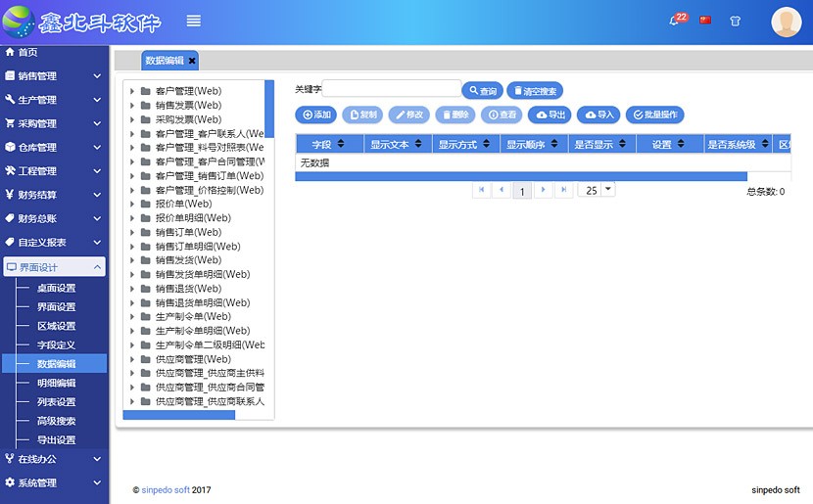Click the t-shirt theme icon
The height and width of the screenshot is (504, 813).
(736, 21)
